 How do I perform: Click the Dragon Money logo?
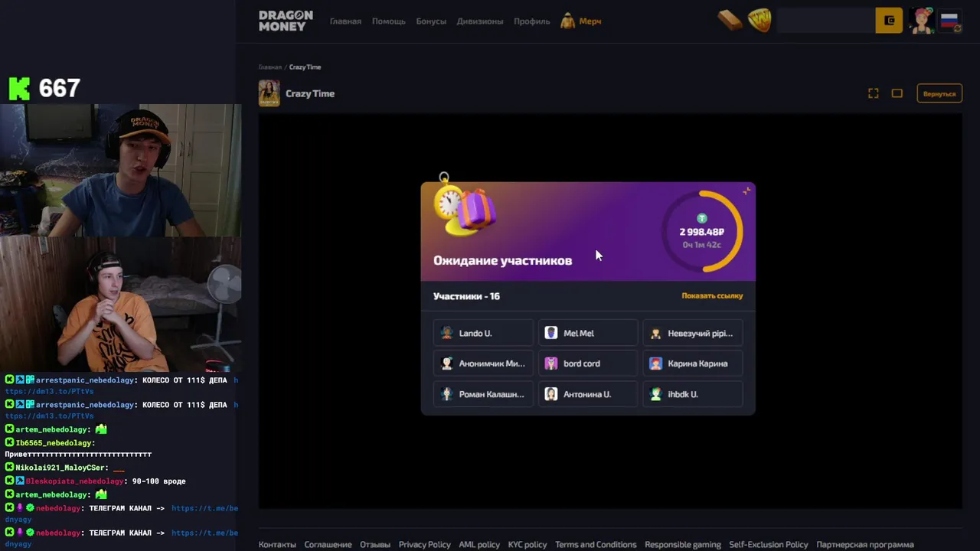click(x=286, y=21)
